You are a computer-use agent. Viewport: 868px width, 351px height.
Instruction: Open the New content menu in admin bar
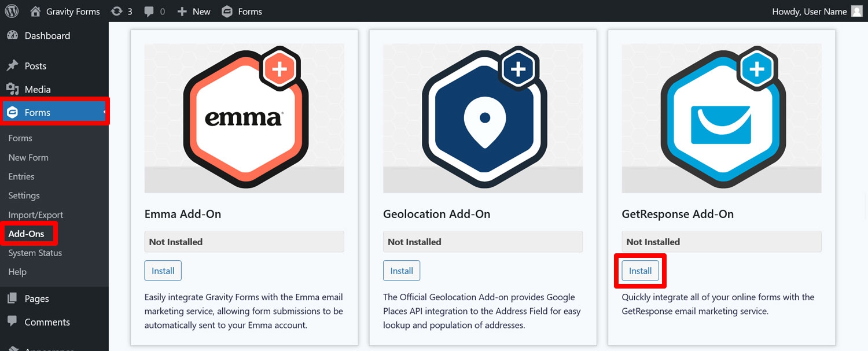[194, 11]
